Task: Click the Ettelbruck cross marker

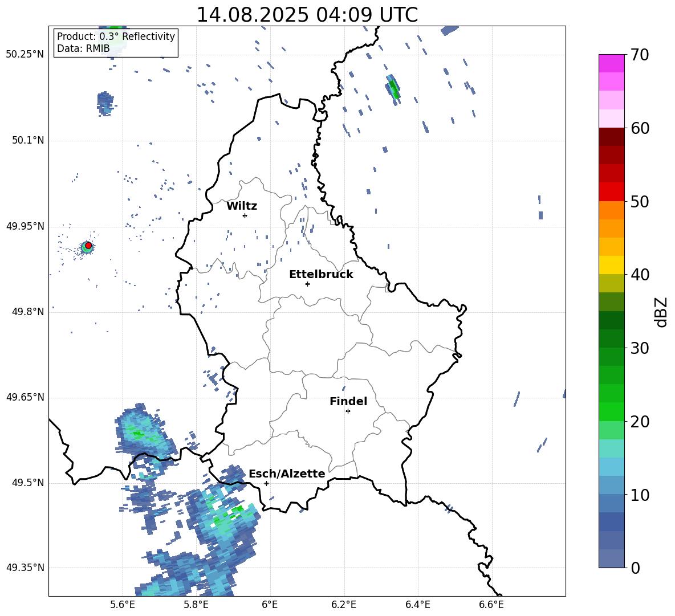Action: click(x=307, y=284)
